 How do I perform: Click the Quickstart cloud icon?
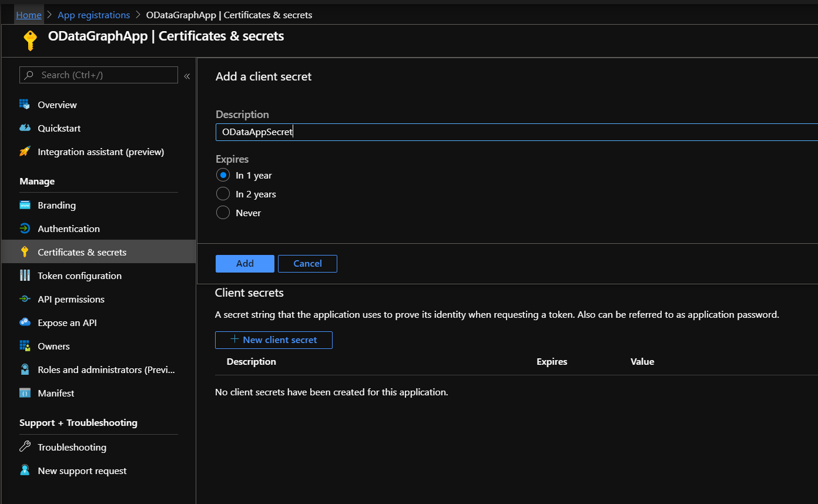[25, 128]
